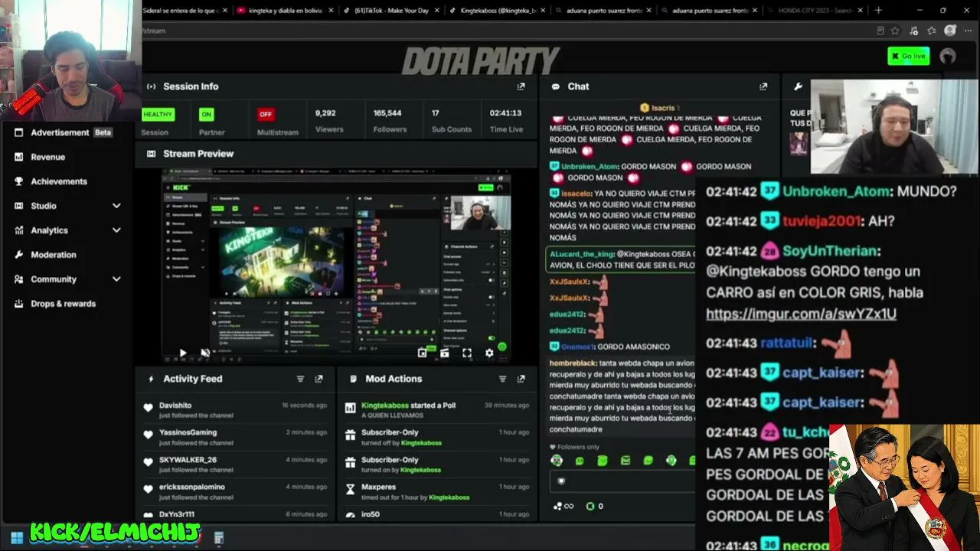Pop out the Chat panel
Screen dimensions: 980x551
click(763, 86)
